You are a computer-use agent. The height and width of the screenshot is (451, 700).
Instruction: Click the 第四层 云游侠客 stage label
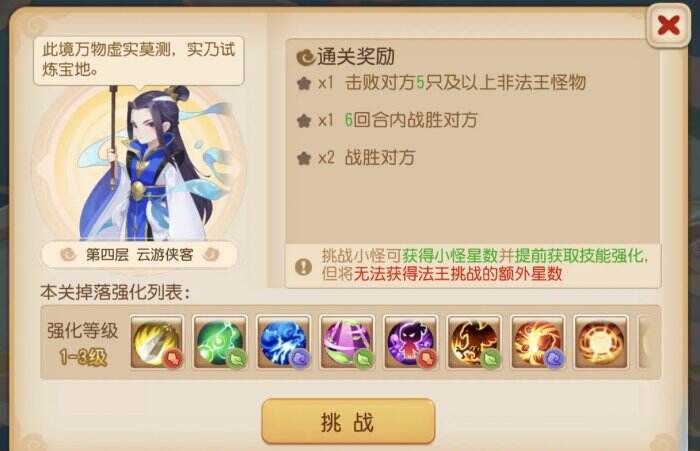click(x=139, y=255)
